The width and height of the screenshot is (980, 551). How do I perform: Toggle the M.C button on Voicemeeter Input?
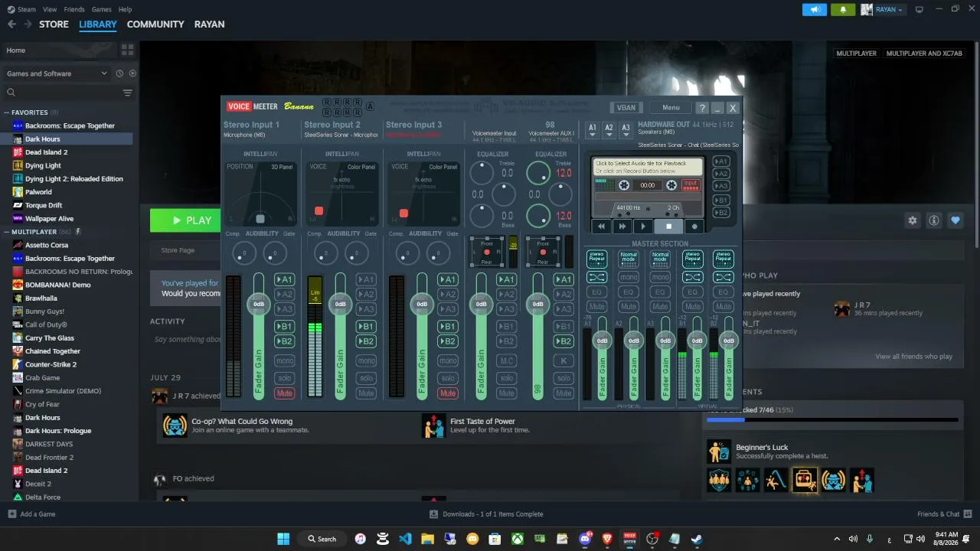(506, 360)
